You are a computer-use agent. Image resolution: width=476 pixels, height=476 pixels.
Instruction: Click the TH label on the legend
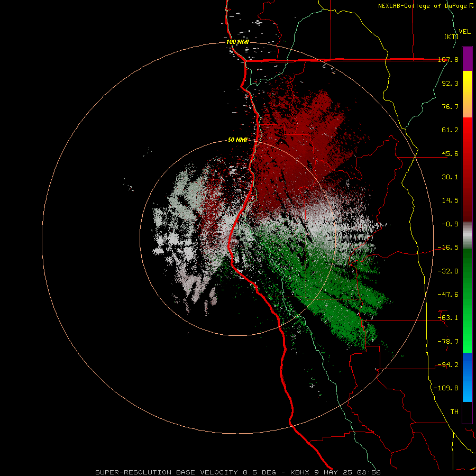(x=454, y=412)
